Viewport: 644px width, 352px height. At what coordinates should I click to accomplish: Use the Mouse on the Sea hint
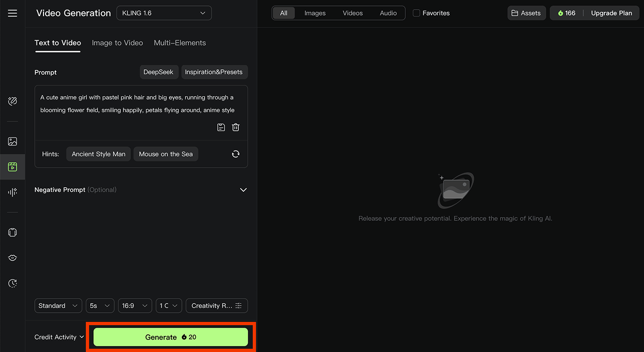click(x=166, y=154)
